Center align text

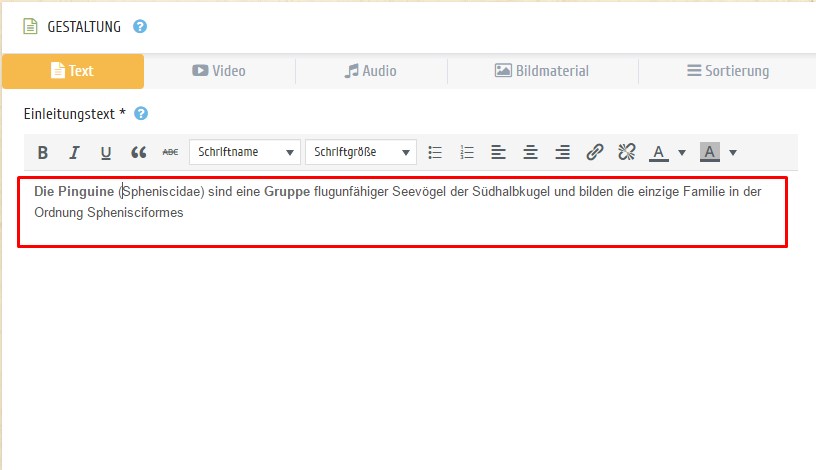[x=530, y=153]
